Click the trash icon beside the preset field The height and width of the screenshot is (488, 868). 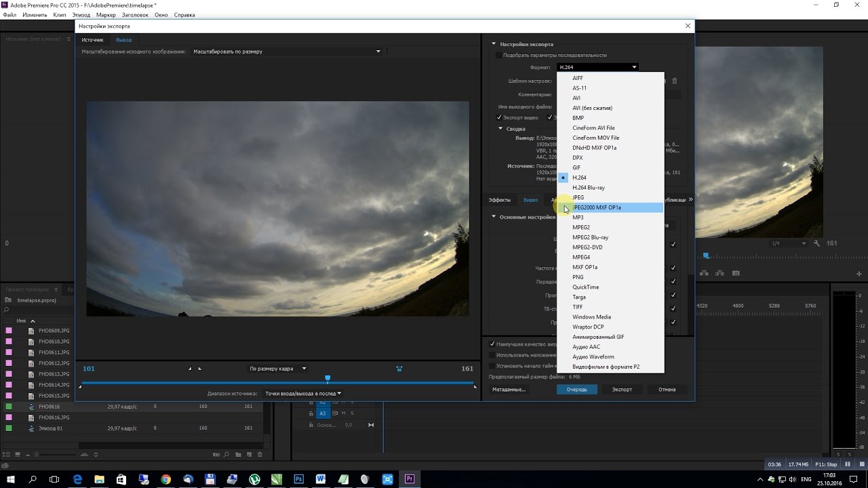(x=674, y=81)
